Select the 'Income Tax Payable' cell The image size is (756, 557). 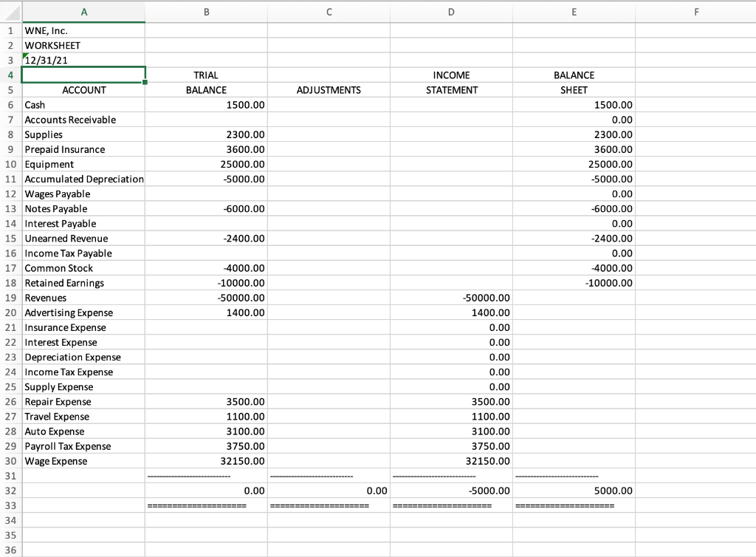click(x=83, y=253)
